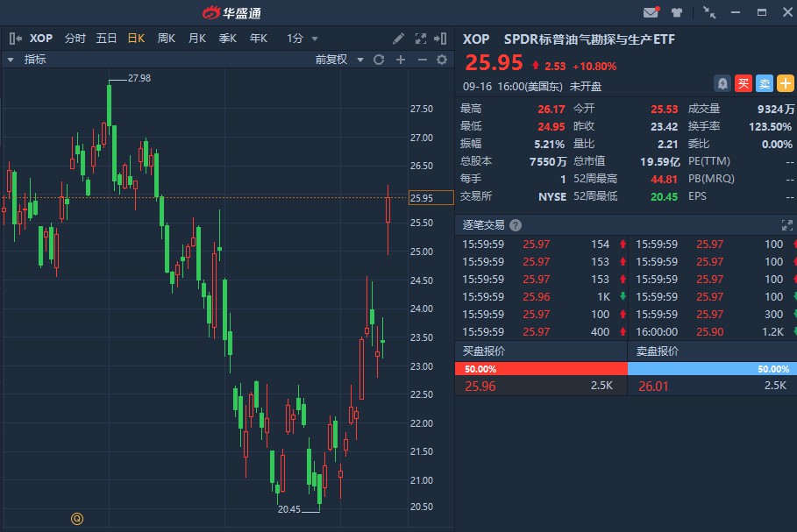Click the ask price 26.01
The height and width of the screenshot is (532, 797).
[x=653, y=387]
